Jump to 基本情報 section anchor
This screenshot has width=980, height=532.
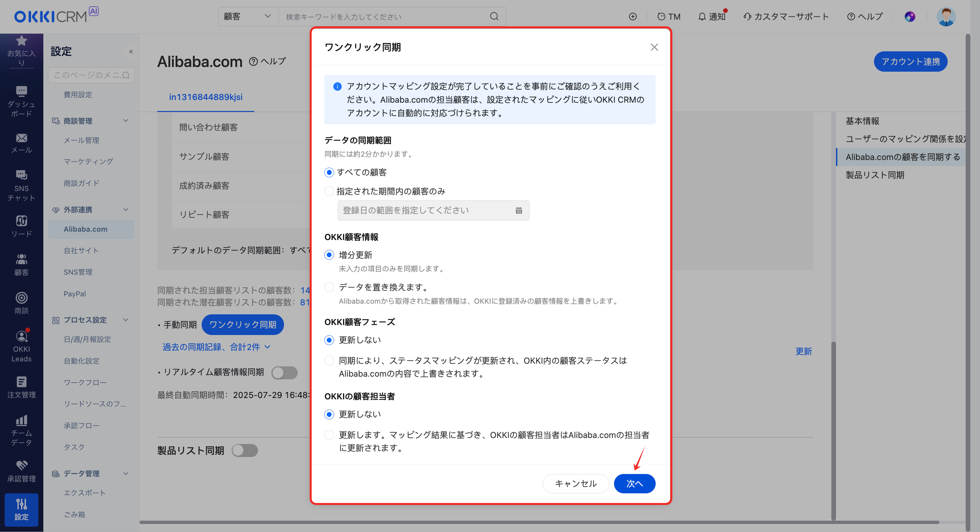tap(862, 121)
